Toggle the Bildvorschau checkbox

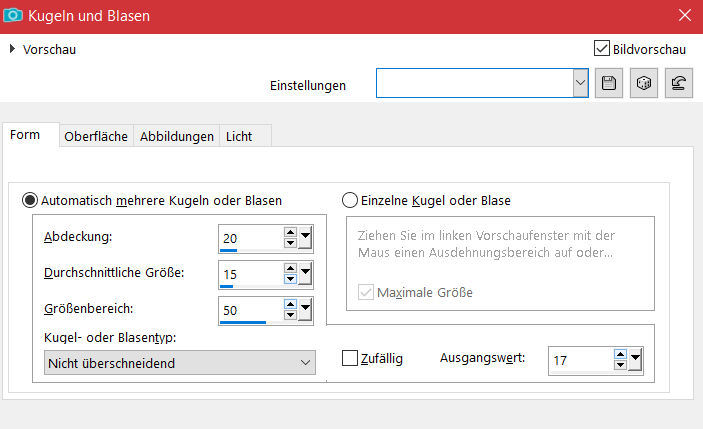pos(601,48)
